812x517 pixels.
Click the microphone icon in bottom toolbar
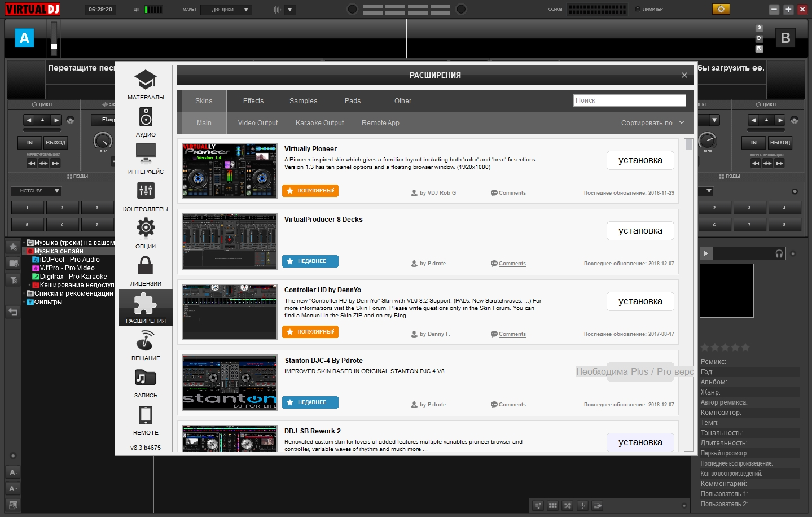click(x=582, y=506)
